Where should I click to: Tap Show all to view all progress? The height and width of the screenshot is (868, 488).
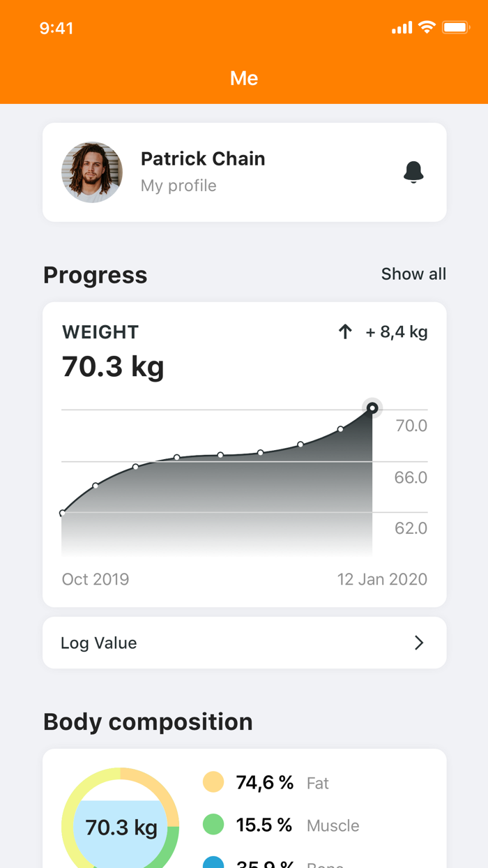413,274
